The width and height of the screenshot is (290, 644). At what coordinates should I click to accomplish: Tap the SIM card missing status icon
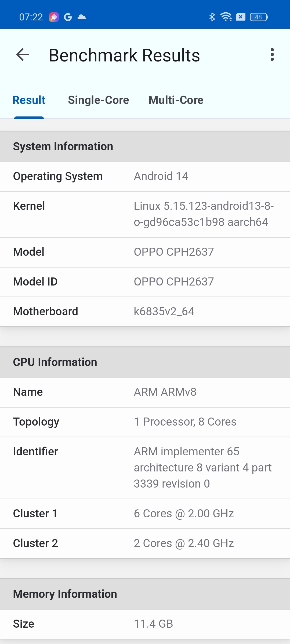(x=241, y=17)
